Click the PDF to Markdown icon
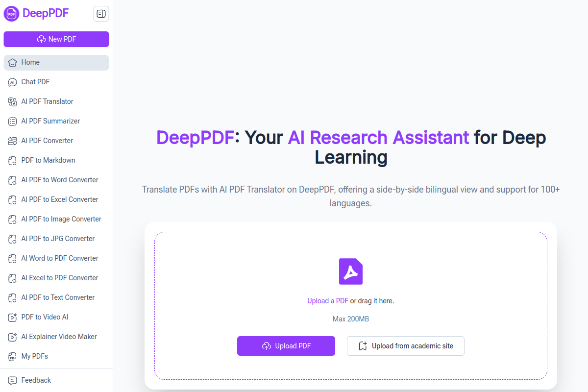Screen dimensions: 588x392 pos(13,161)
